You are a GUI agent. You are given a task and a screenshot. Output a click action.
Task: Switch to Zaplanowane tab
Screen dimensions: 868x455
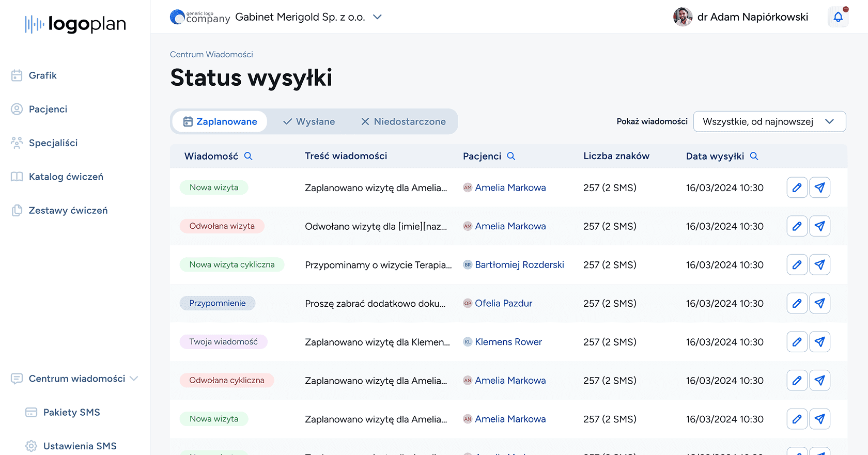coord(220,121)
